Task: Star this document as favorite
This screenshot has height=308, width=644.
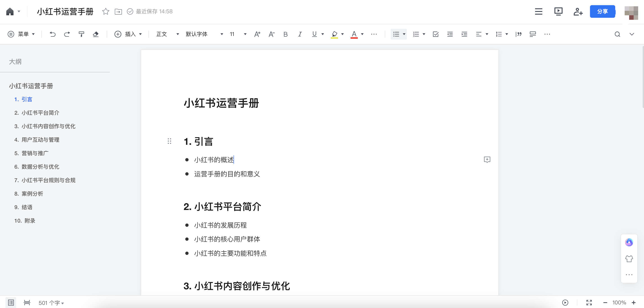Action: (x=106, y=11)
